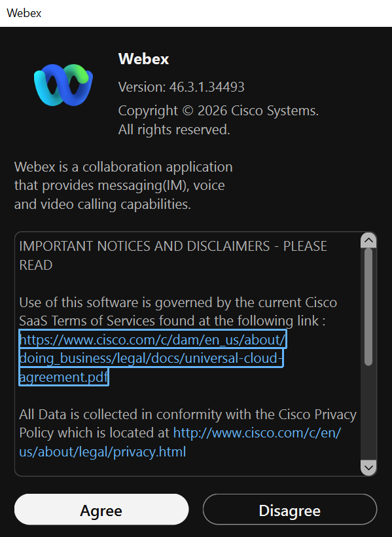The height and width of the screenshot is (537, 392).
Task: Click the Disagree button
Action: (290, 509)
